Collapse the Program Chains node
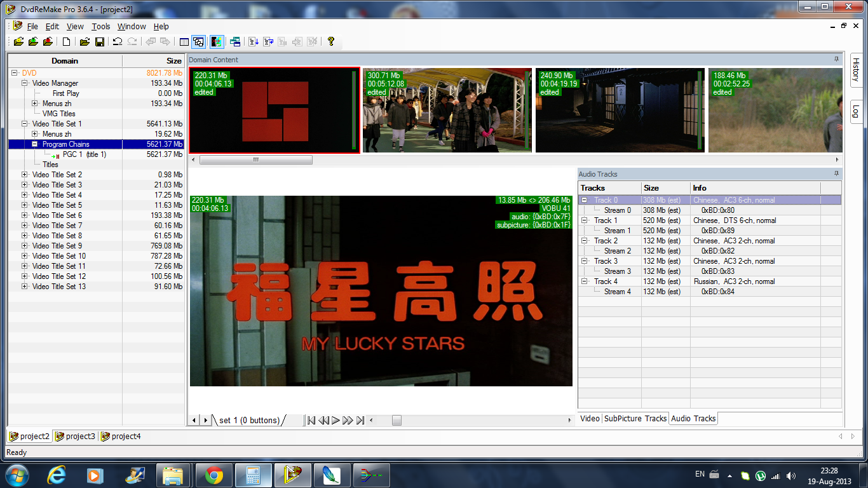Screen dimensions: 868x488 tap(35, 144)
